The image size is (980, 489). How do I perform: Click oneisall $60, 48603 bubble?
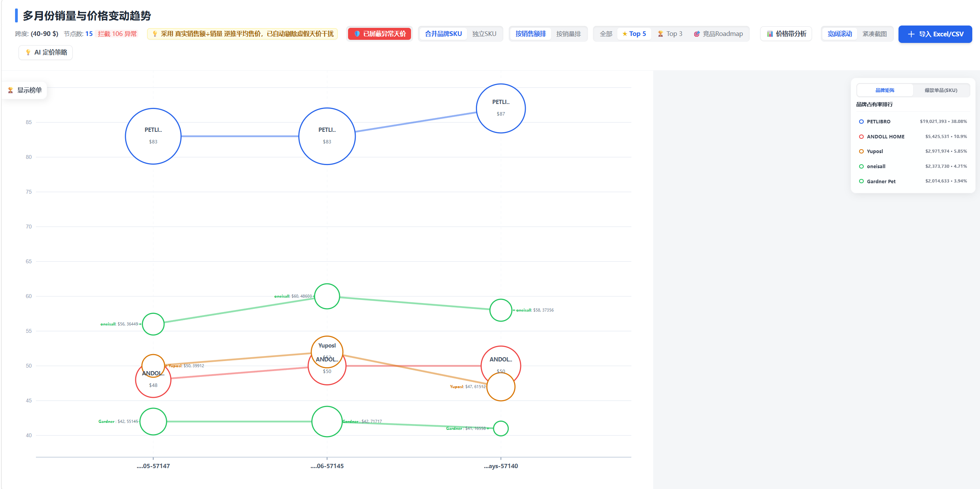point(327,296)
